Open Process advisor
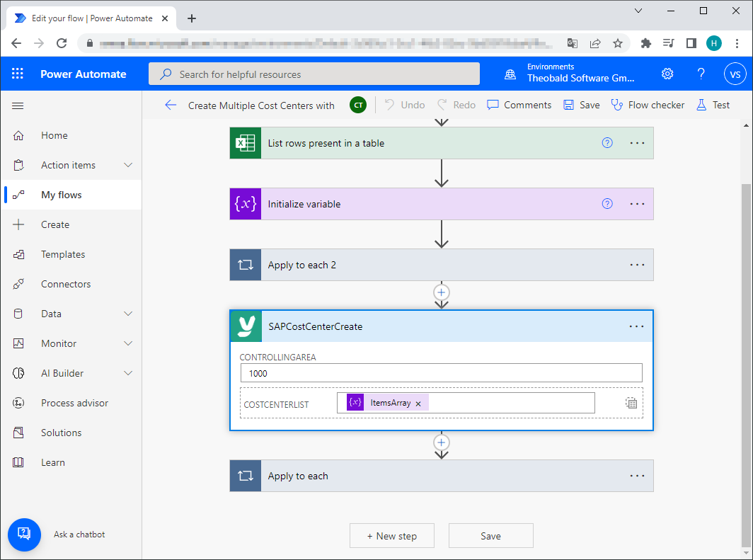This screenshot has height=560, width=753. pyautogui.click(x=74, y=403)
